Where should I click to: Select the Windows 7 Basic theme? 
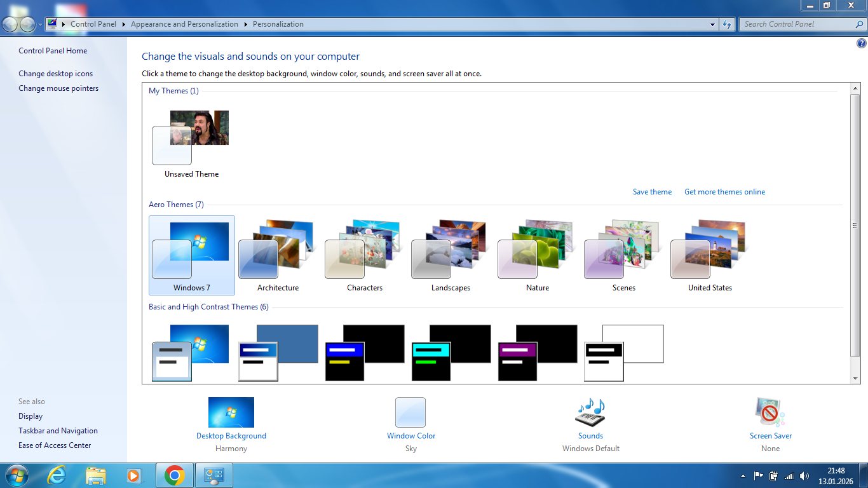(192, 353)
